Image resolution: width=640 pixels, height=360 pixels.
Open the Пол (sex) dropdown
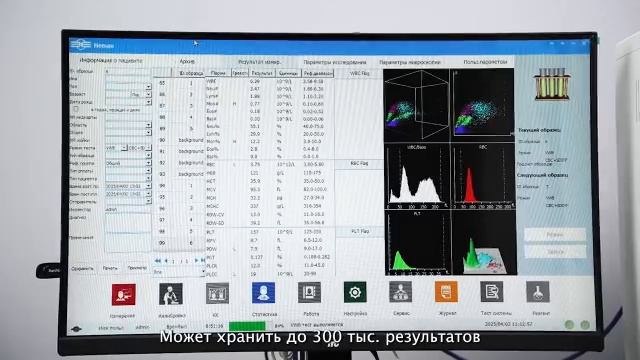pos(149,87)
